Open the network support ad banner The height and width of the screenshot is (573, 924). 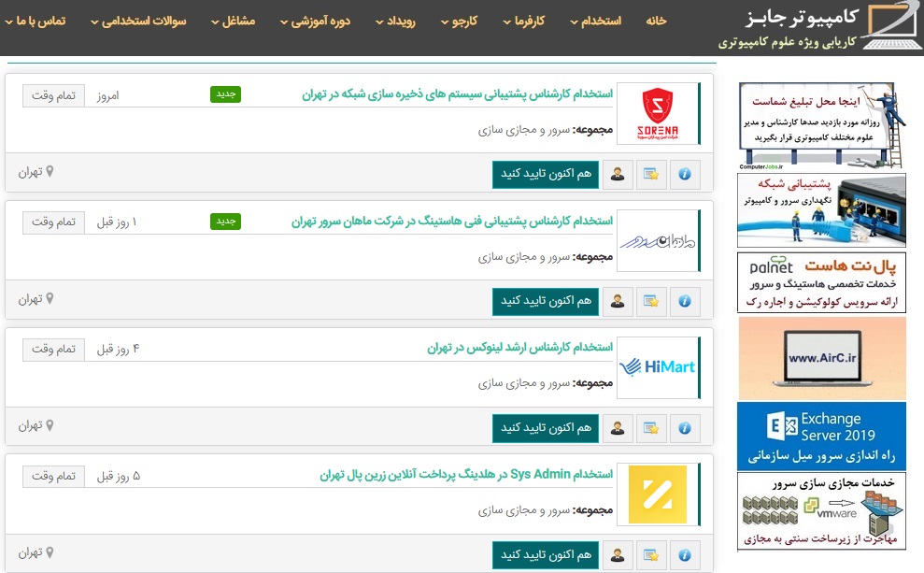(x=821, y=210)
